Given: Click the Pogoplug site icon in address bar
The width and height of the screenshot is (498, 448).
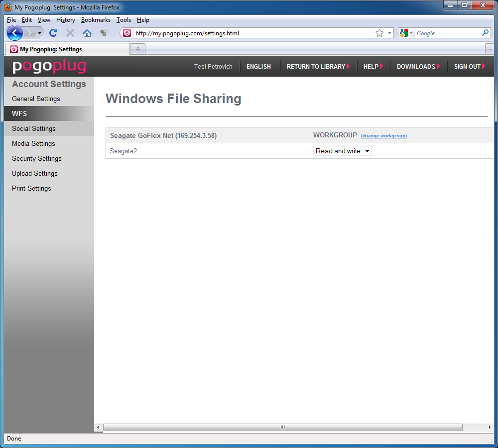Looking at the screenshot, I should coord(126,33).
